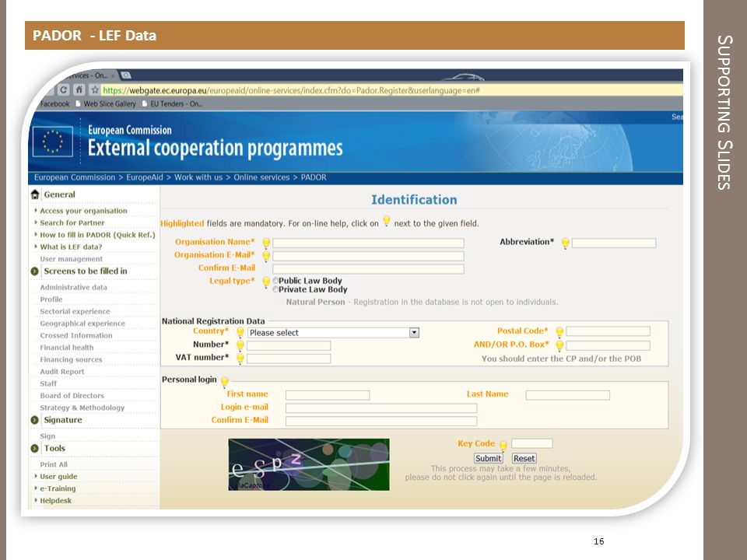The image size is (747, 560).
Task: Click the green arrow icon beside Tools
Action: point(35,449)
